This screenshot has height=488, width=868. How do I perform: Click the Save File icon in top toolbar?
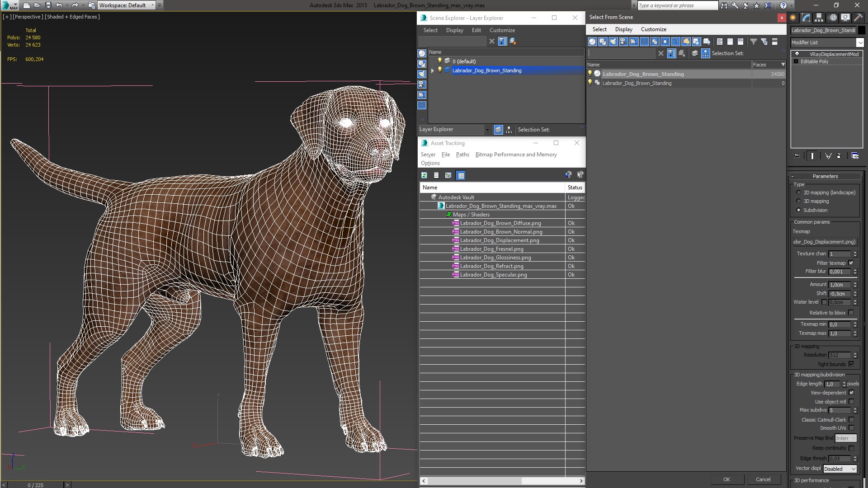point(48,5)
